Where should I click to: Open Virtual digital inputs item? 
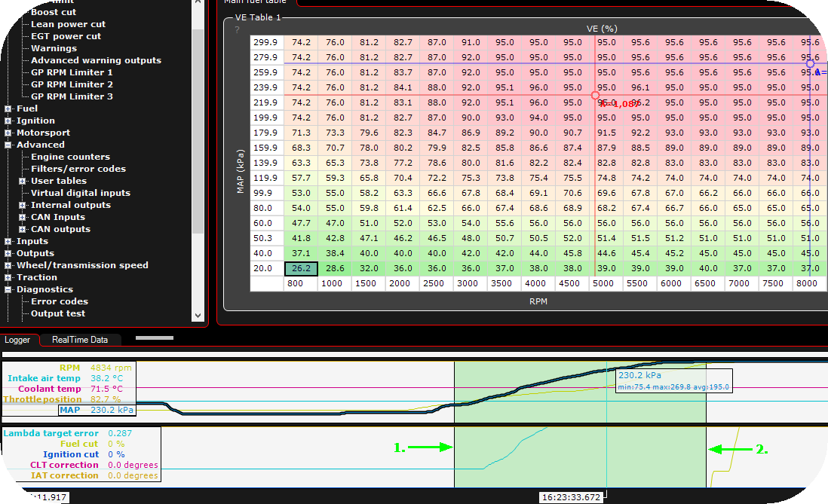(80, 193)
